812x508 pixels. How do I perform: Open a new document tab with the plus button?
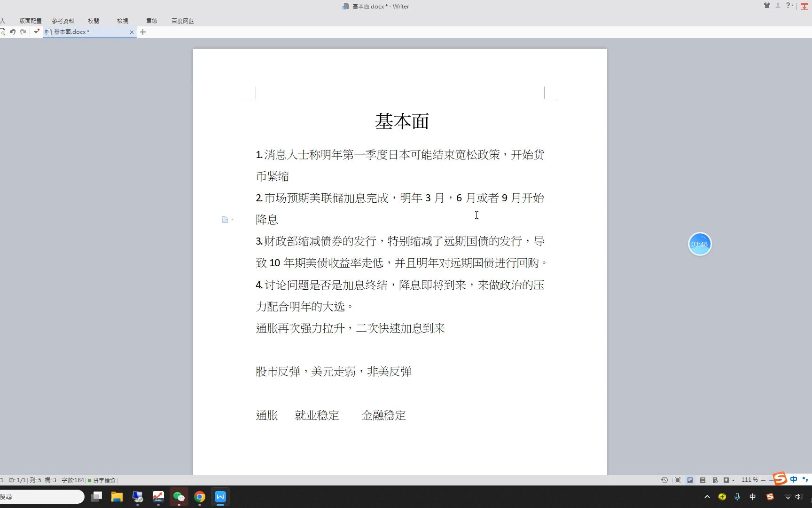click(x=143, y=32)
